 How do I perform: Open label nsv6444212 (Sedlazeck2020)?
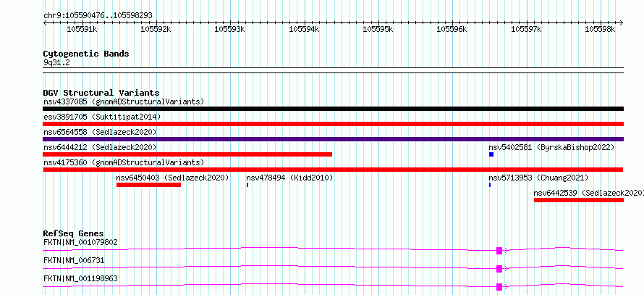point(100,147)
